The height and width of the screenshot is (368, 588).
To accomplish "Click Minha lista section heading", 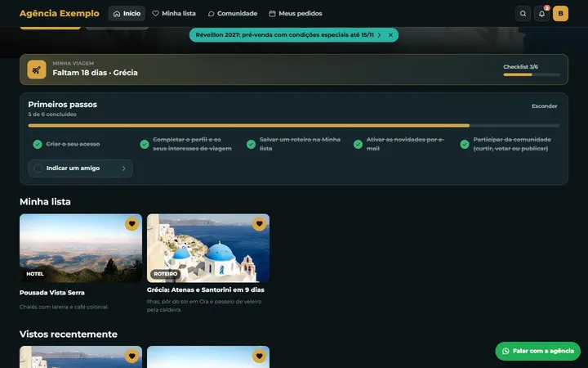I will (45, 202).
